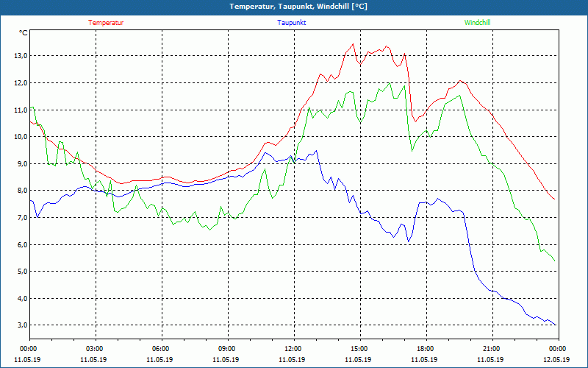The width and height of the screenshot is (588, 368).
Task: Click the 7,0 y-axis value
Action: click(22, 217)
